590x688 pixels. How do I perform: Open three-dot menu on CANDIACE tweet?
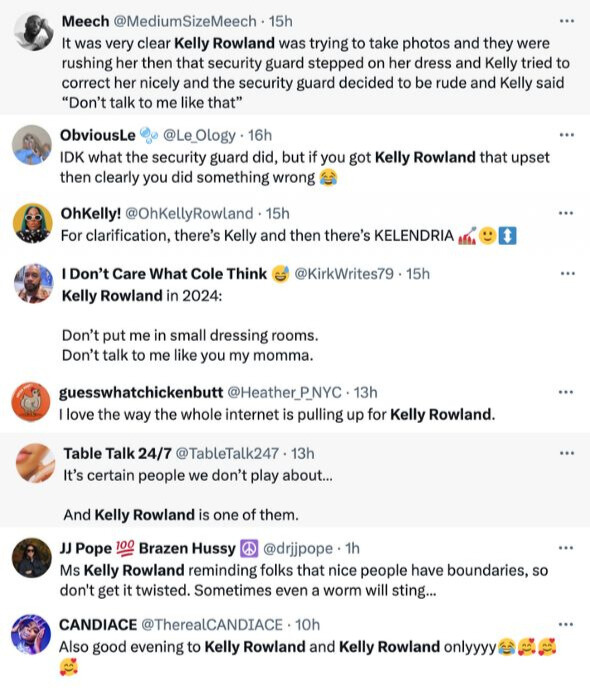click(566, 624)
